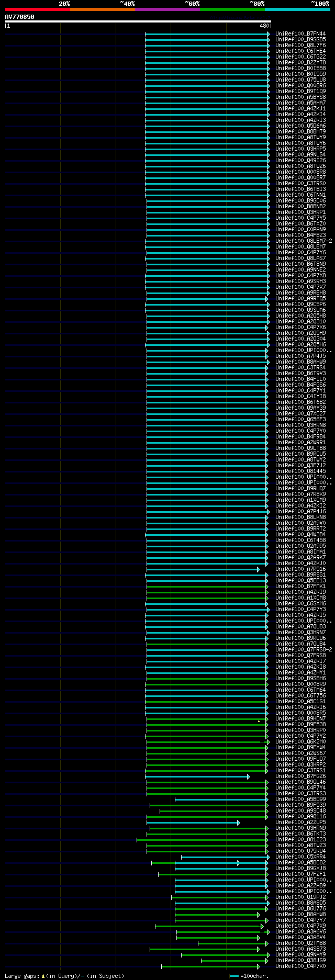This screenshot has height=980, width=335.
Task: Select the UniRef100_Q49I26 label
Action: 300,161
